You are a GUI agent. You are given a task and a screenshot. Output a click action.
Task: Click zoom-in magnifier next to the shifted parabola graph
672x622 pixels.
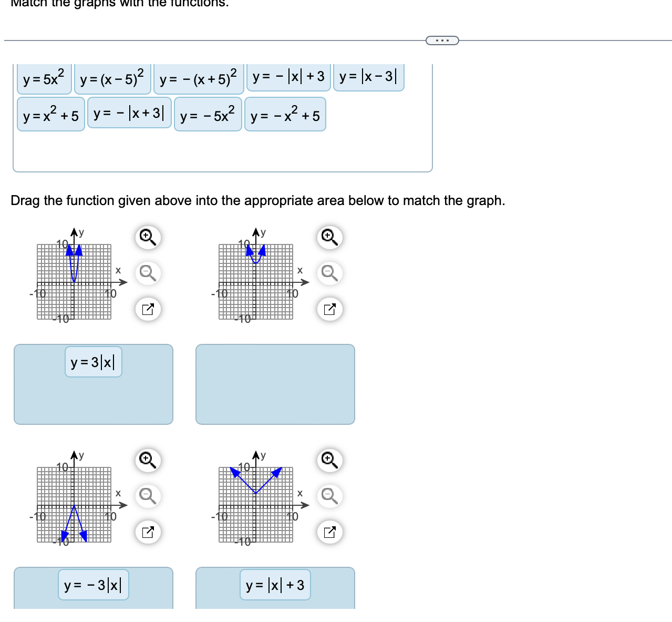click(329, 238)
